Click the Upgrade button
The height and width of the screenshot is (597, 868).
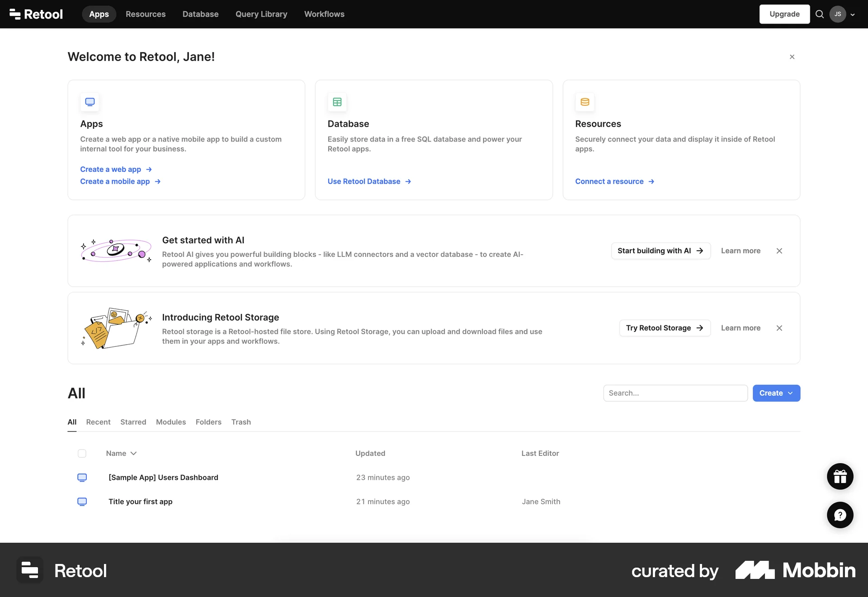[x=784, y=14]
